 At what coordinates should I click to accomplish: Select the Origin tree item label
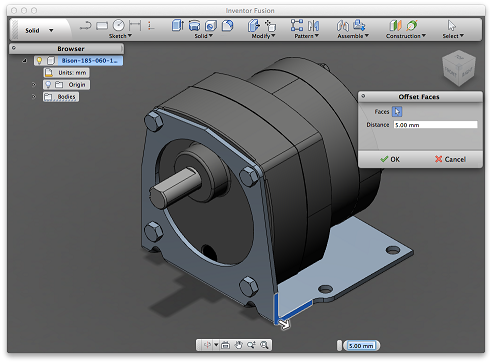[x=77, y=85]
